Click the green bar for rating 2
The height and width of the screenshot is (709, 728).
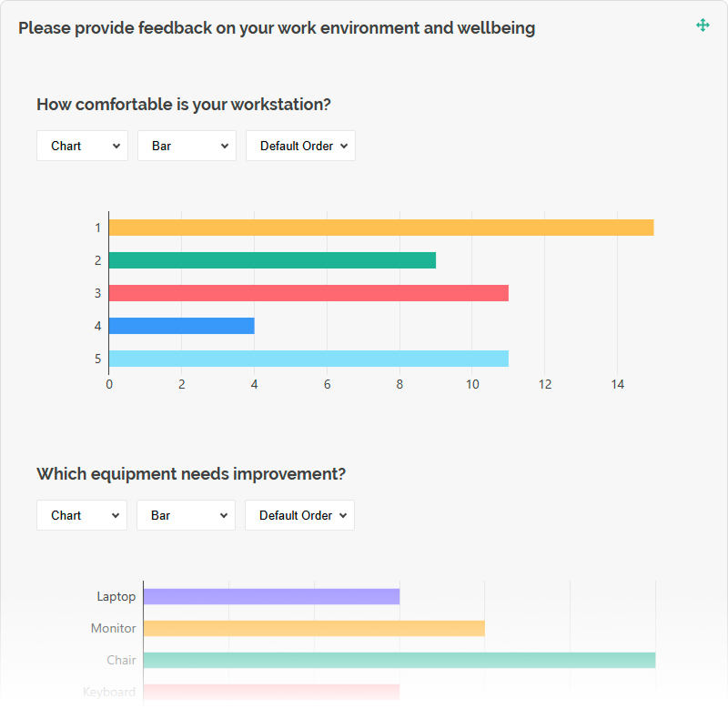click(273, 259)
